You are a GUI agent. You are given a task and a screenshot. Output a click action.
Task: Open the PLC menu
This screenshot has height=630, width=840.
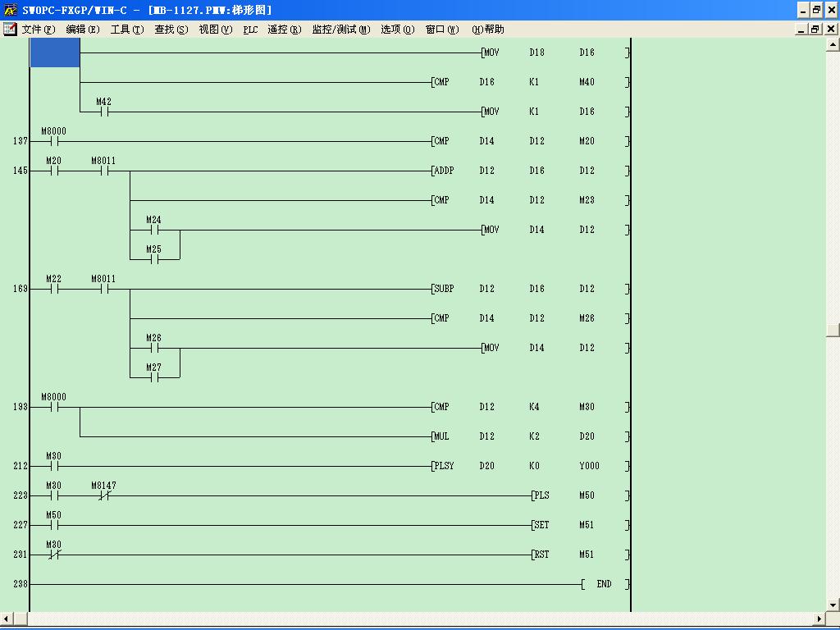(x=250, y=30)
